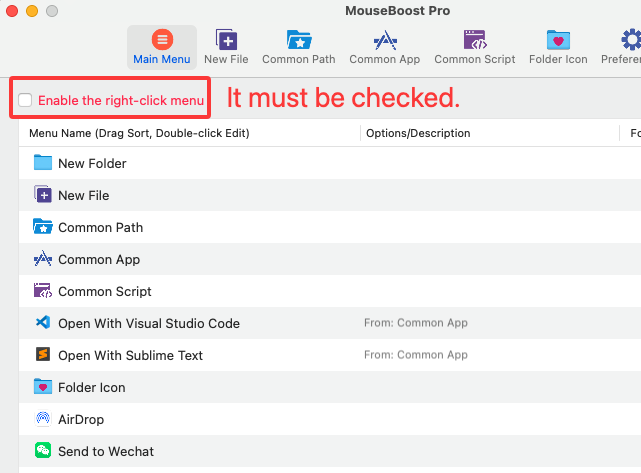The height and width of the screenshot is (473, 641).
Task: Enable the right-click menu checkbox
Action: pyautogui.click(x=25, y=100)
